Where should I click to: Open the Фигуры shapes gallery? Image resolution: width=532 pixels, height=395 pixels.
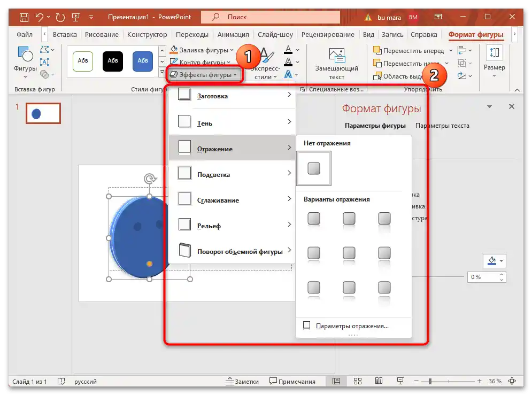coord(25,61)
